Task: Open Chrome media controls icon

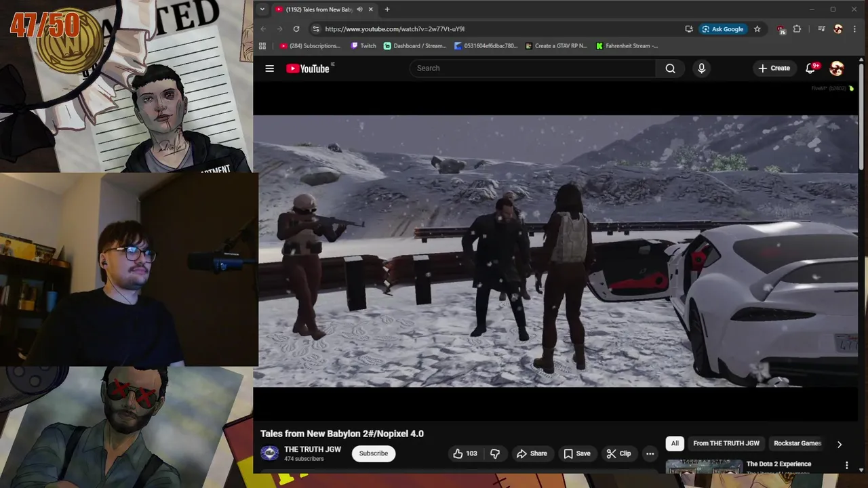Action: [821, 29]
